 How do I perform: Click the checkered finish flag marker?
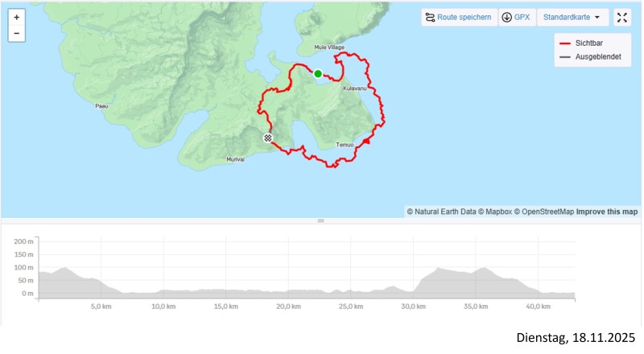coord(268,138)
